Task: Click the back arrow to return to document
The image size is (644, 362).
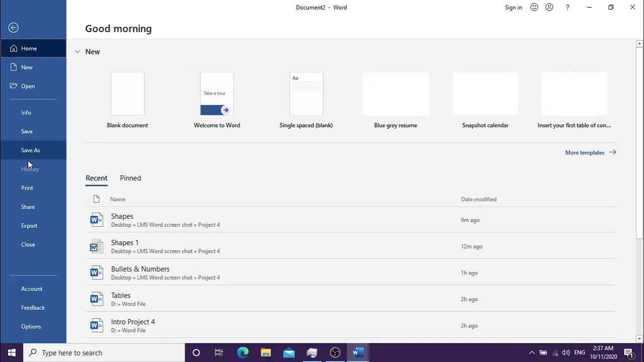Action: [x=14, y=28]
